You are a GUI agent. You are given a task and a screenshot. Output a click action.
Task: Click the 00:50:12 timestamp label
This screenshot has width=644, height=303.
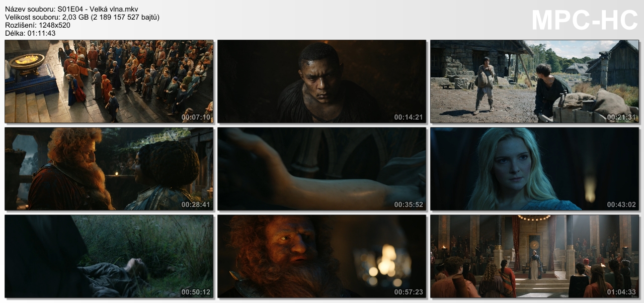pyautogui.click(x=196, y=292)
